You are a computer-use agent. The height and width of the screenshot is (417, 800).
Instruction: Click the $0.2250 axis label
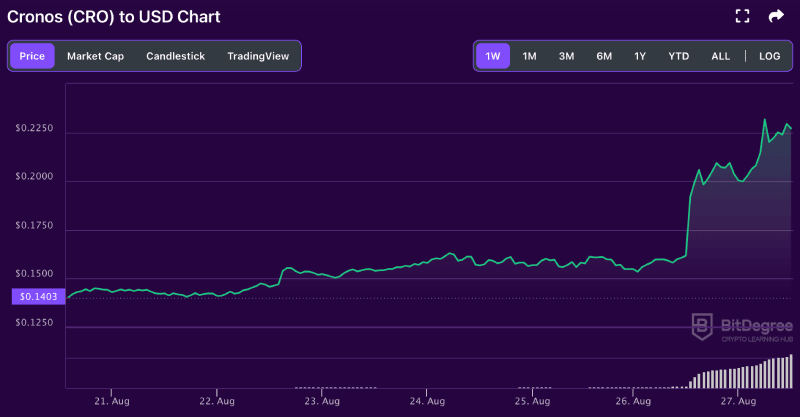tap(34, 128)
